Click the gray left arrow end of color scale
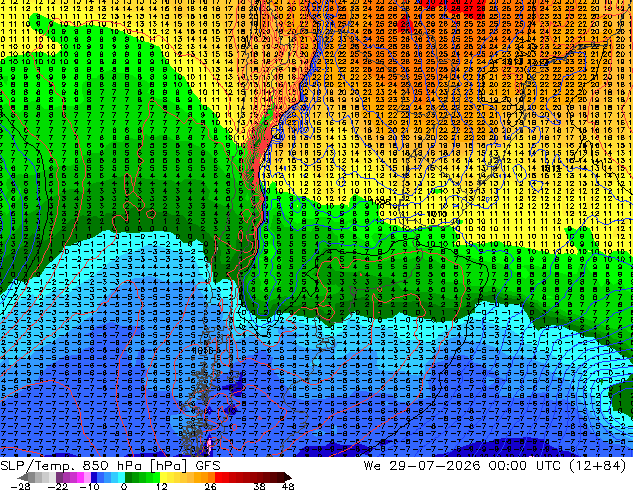 pos(23,477)
